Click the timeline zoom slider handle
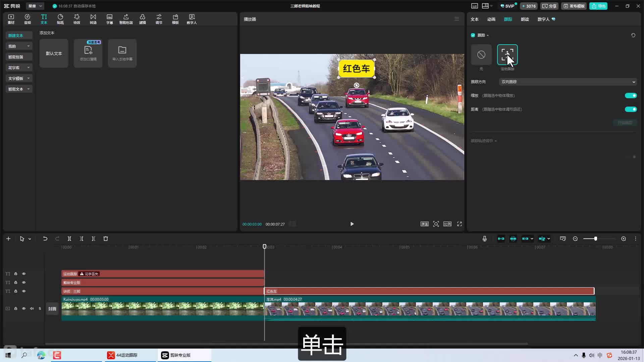Screen dimensions: 644x362 point(596,239)
